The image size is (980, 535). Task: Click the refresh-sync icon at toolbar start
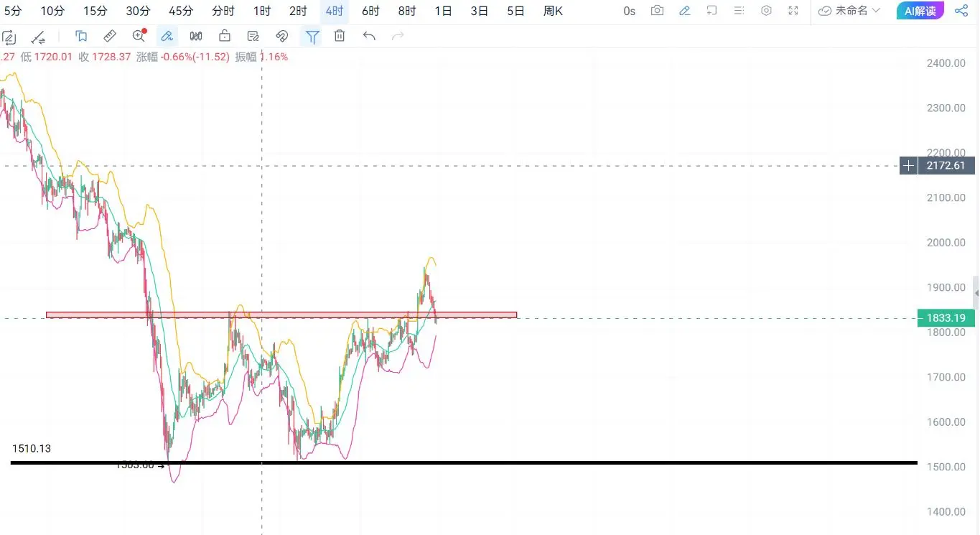[9, 37]
